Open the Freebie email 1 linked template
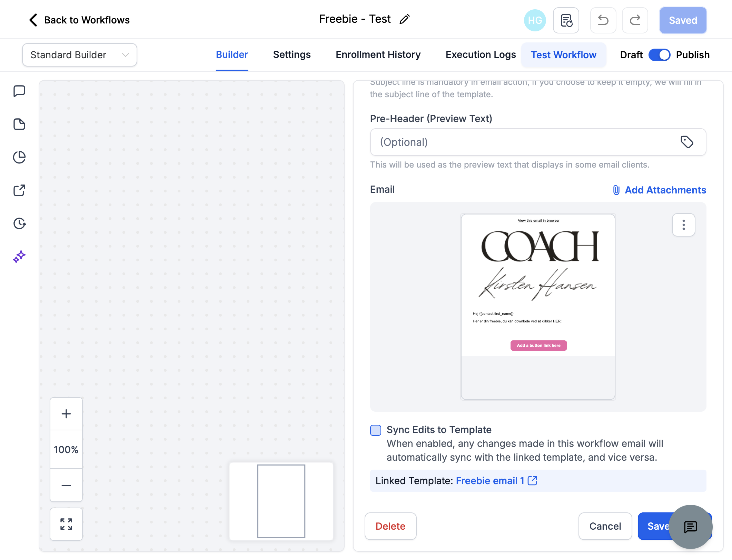The height and width of the screenshot is (560, 732). 496,481
